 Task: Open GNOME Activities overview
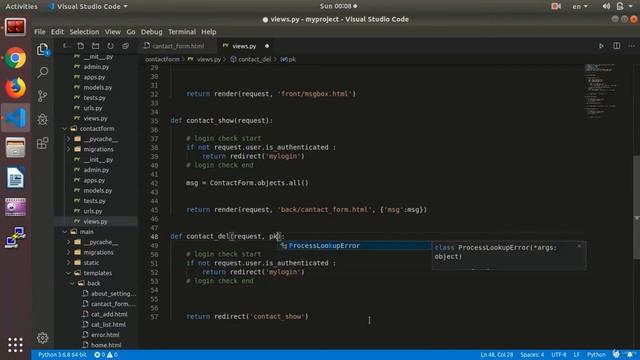point(21,6)
